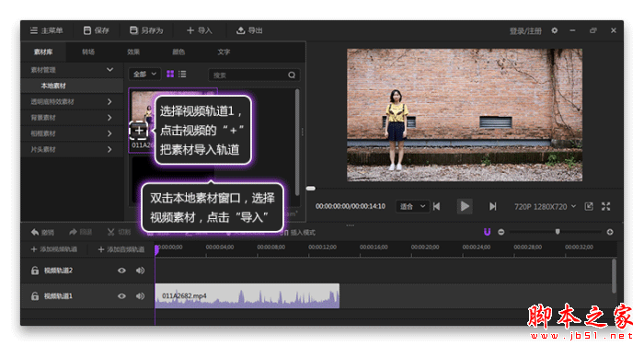The height and width of the screenshot is (346, 644).
Task: Switch to list view of materials
Action: click(182, 74)
